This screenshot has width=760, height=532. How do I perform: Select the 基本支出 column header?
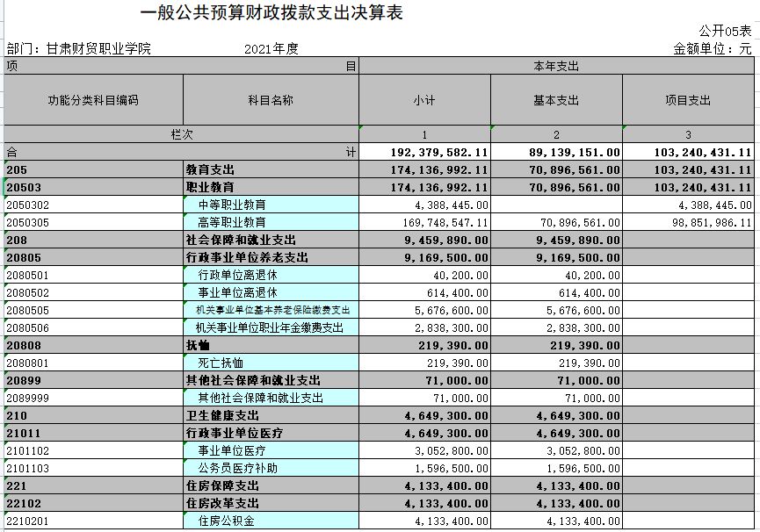[x=556, y=100]
